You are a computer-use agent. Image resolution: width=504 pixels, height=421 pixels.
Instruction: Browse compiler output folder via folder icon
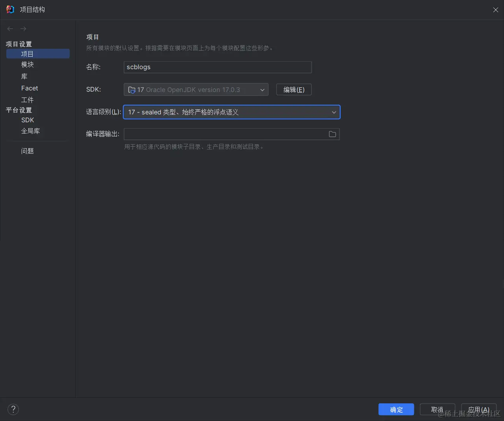point(332,134)
